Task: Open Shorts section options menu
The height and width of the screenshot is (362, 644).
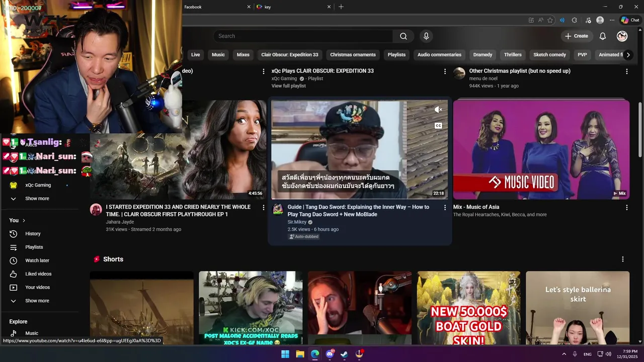Action: 622,259
